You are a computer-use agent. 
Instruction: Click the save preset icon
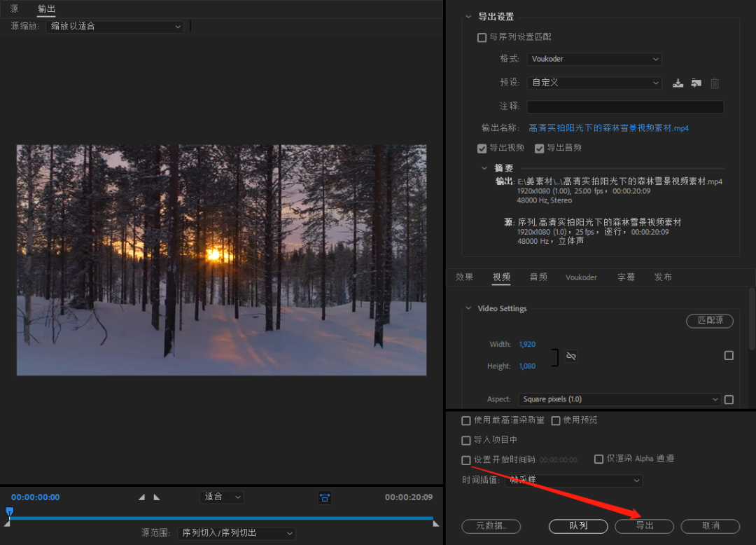click(678, 83)
